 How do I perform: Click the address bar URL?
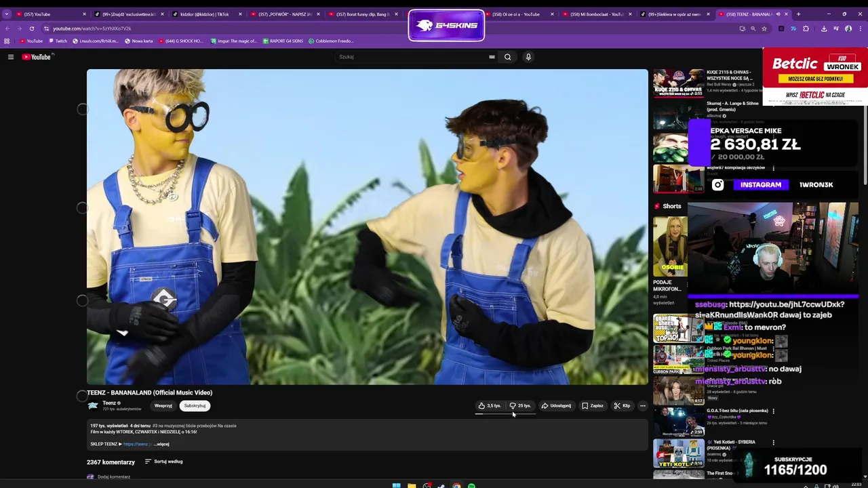coord(92,28)
